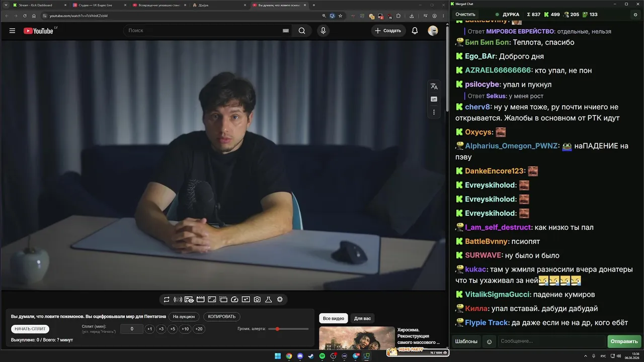This screenshot has width=644, height=362.
Task: Start voice search with the microphone icon
Action: [x=323, y=31]
